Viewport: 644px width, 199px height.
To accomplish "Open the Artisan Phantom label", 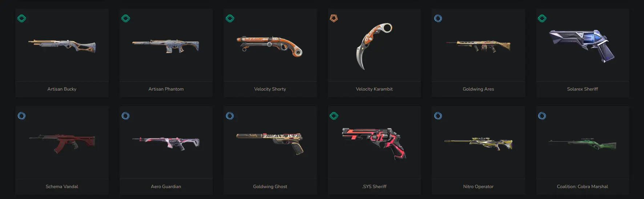I will [x=166, y=89].
